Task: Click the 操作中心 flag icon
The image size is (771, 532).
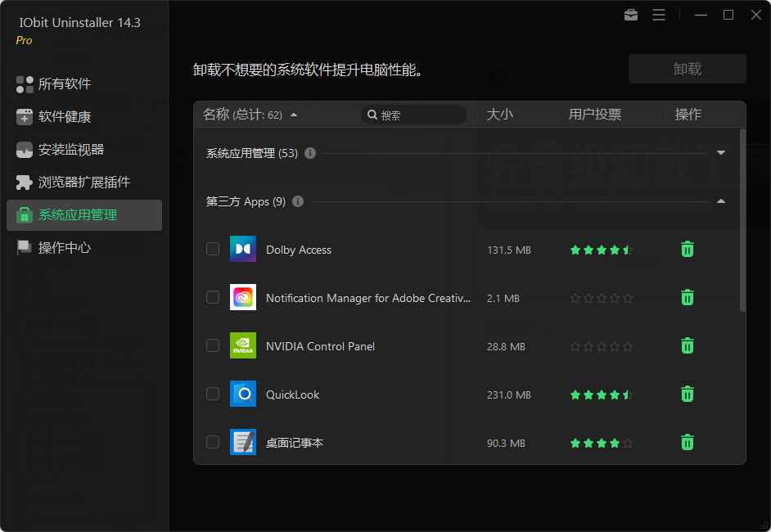Action: [x=24, y=247]
